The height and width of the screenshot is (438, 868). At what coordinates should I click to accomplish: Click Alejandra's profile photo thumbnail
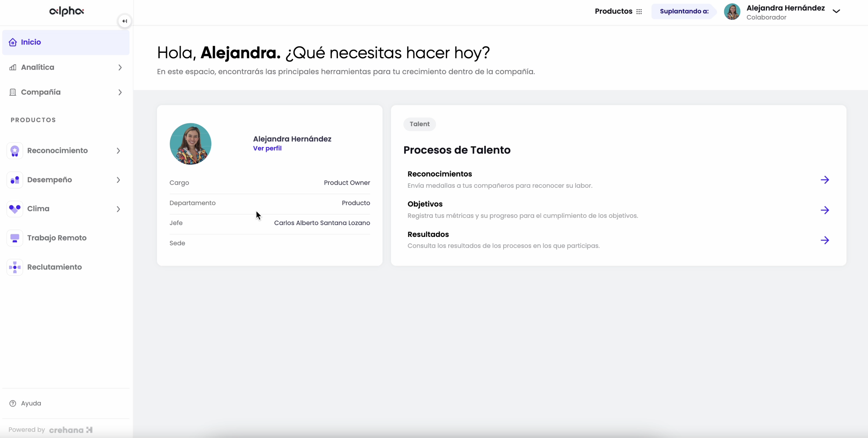click(x=732, y=12)
